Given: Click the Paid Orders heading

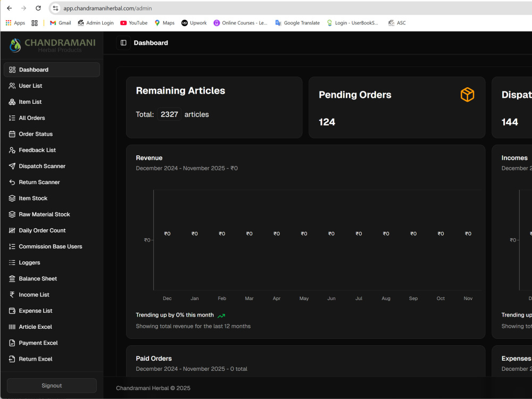Looking at the screenshot, I should coord(154,359).
